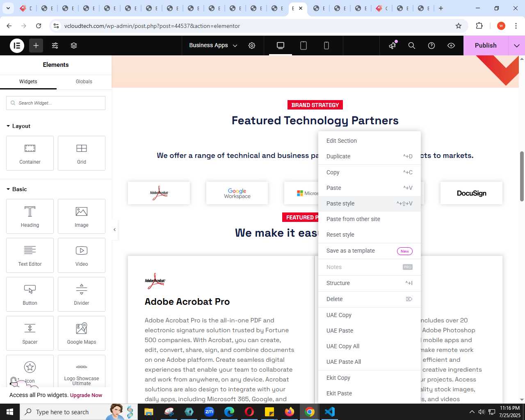Select the Logo Showcase Ultimate widget
Screen dimensions: 525x420
(x=82, y=371)
